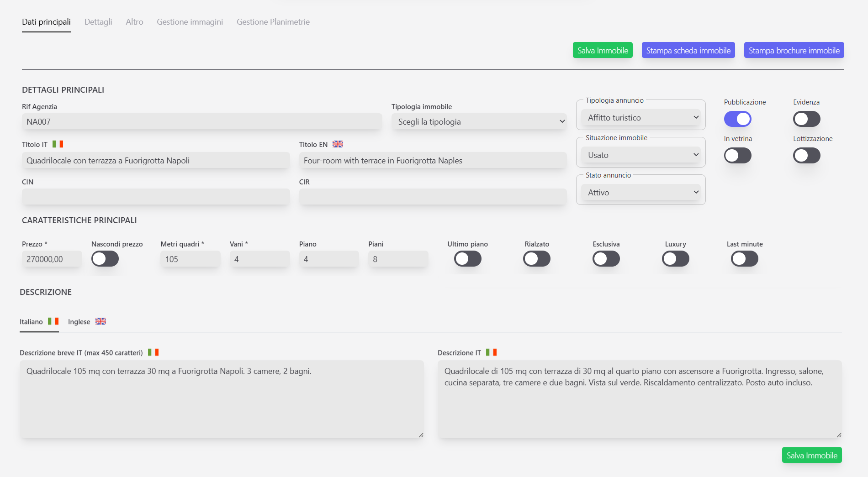Open the Tipologia annuncio dropdown
Image resolution: width=868 pixels, height=477 pixels.
[641, 118]
